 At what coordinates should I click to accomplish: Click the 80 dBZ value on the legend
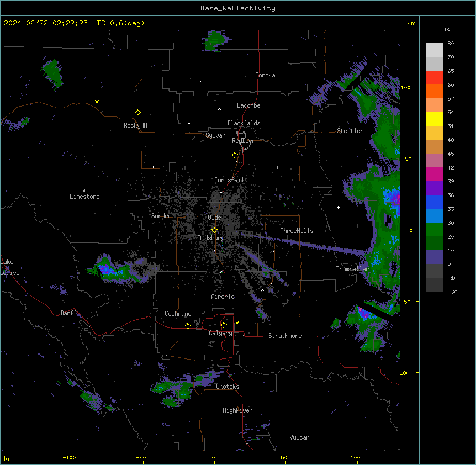click(451, 44)
